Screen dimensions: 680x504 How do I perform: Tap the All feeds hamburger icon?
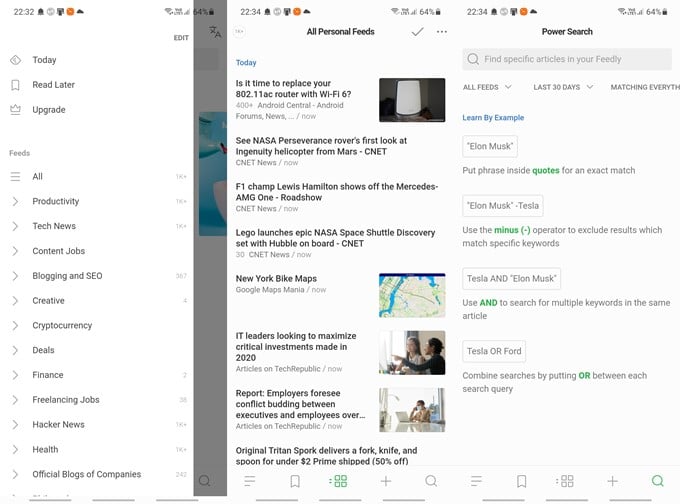point(15,177)
